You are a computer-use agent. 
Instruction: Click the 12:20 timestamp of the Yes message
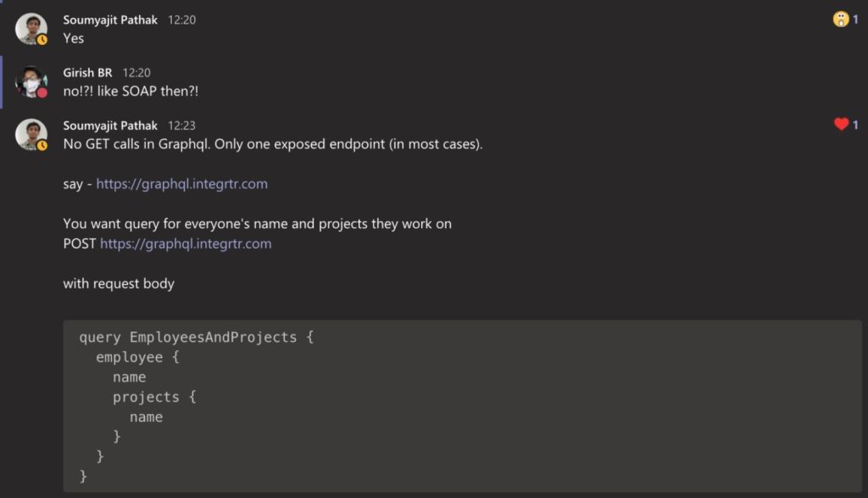pyautogui.click(x=181, y=20)
